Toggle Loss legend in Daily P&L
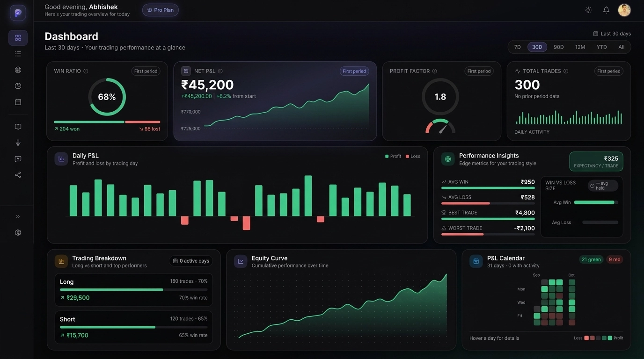The width and height of the screenshot is (644, 359). tap(413, 156)
